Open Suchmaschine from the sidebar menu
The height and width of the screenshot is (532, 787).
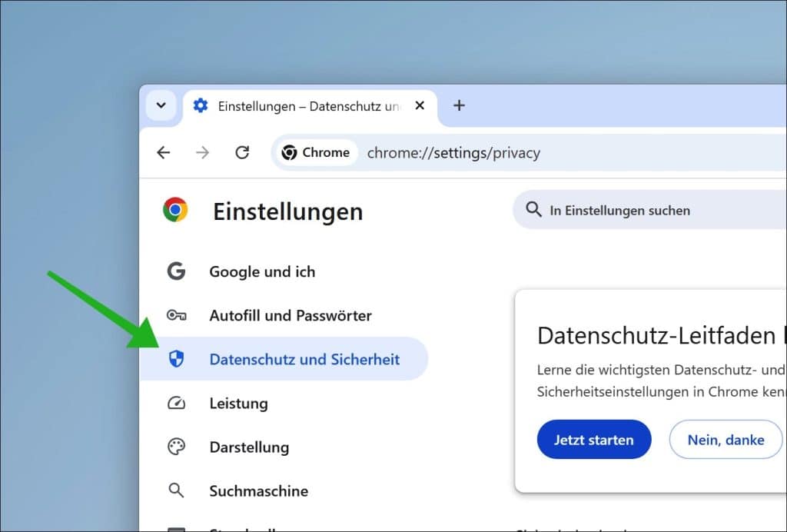[x=258, y=490]
